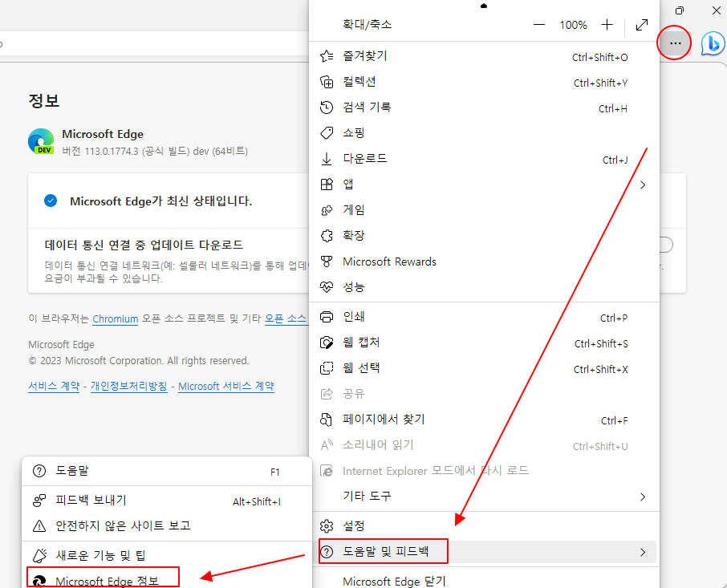This screenshot has width=727, height=588.
Task: Click the up-to-date blue checkmark icon
Action: tap(51, 201)
